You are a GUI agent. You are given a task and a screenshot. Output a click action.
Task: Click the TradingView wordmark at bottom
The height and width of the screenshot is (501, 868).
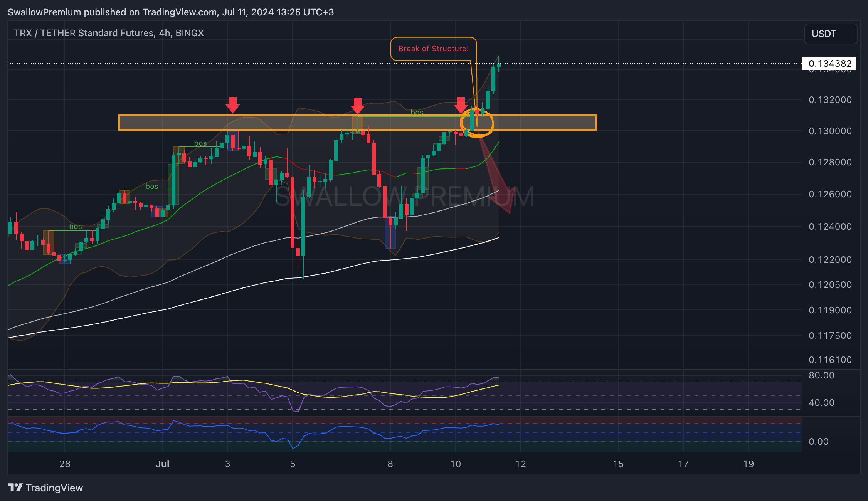click(54, 488)
